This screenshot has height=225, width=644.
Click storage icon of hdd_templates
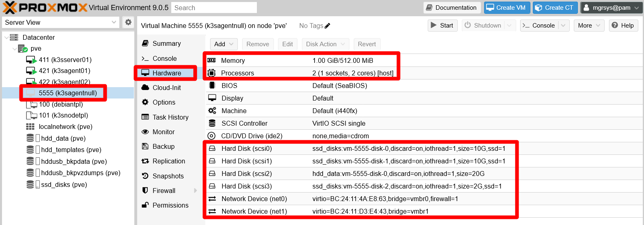[x=30, y=150]
